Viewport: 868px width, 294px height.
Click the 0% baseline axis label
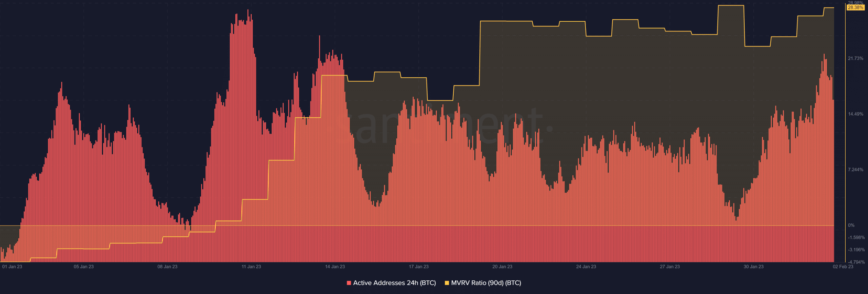point(851,225)
